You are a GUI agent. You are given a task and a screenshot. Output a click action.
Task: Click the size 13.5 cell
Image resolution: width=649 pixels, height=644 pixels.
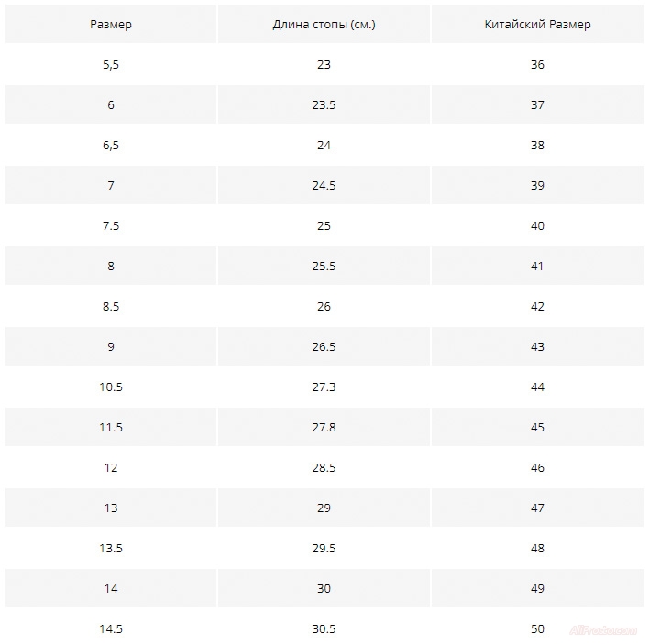111,549
